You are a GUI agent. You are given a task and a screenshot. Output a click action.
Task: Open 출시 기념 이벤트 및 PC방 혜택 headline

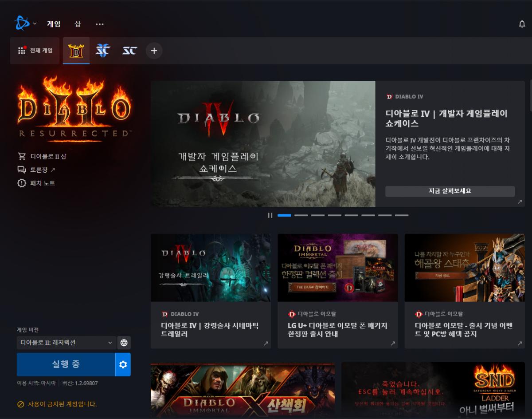(x=464, y=330)
